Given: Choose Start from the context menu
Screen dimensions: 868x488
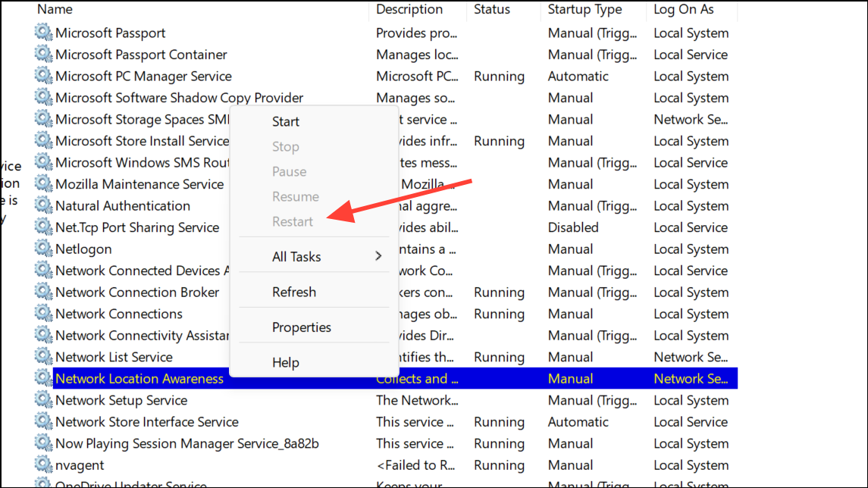Looking at the screenshot, I should tap(286, 121).
